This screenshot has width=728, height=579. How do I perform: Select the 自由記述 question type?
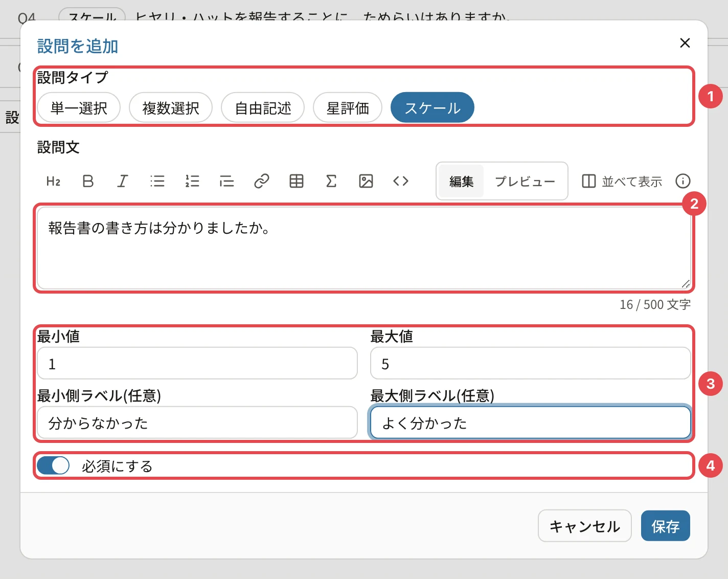(x=263, y=108)
